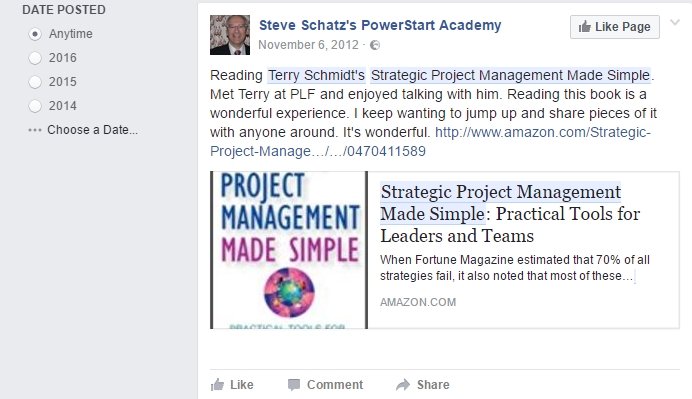Click the globe public privacy icon

[375, 45]
